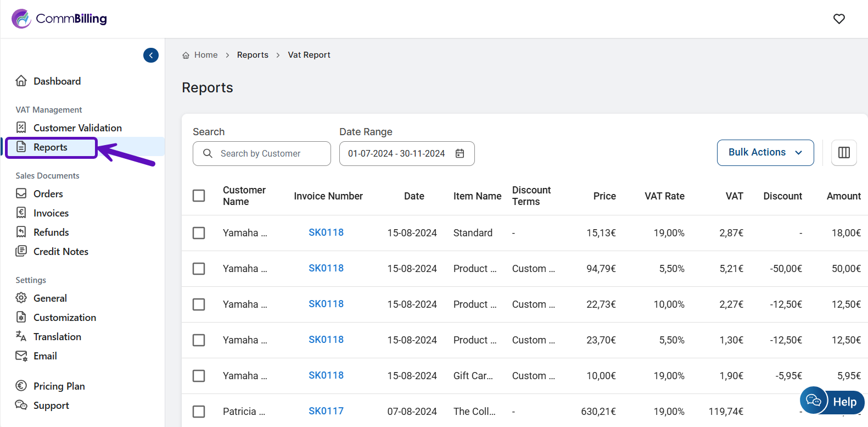The height and width of the screenshot is (427, 868).
Task: Click the Search by Customer field
Action: 262,154
